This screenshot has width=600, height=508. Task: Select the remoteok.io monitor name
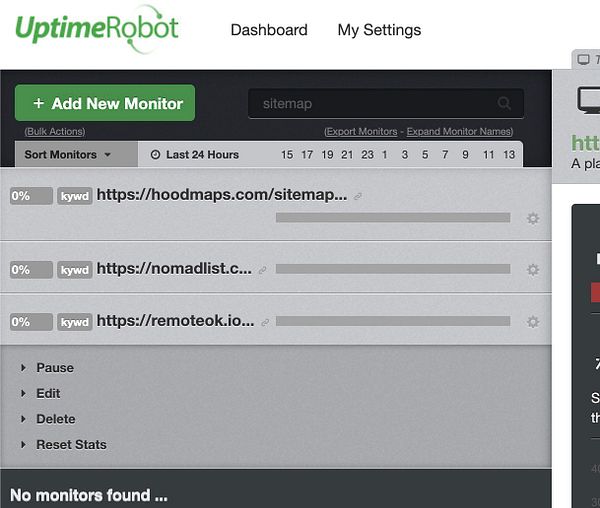click(x=175, y=321)
